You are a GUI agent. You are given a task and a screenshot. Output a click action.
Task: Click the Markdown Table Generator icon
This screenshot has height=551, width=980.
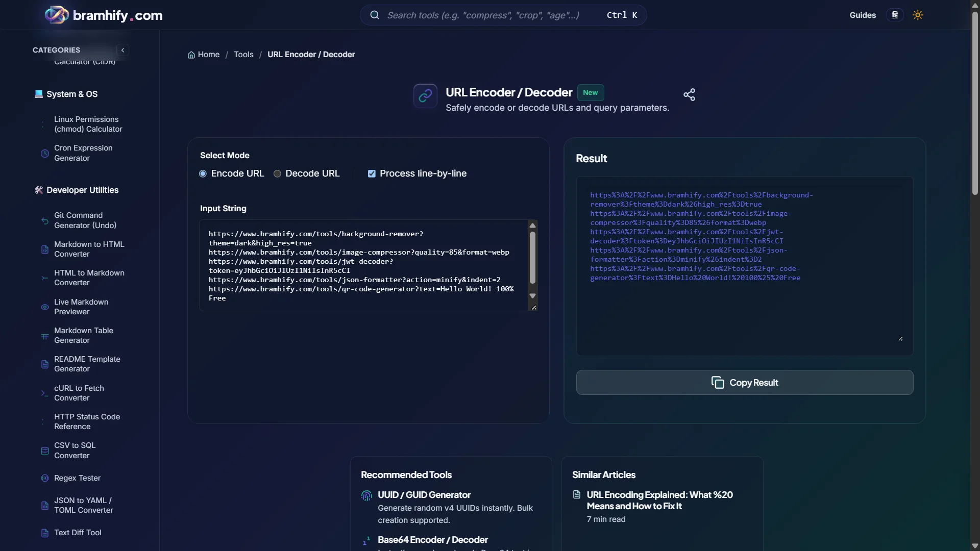[x=45, y=336]
